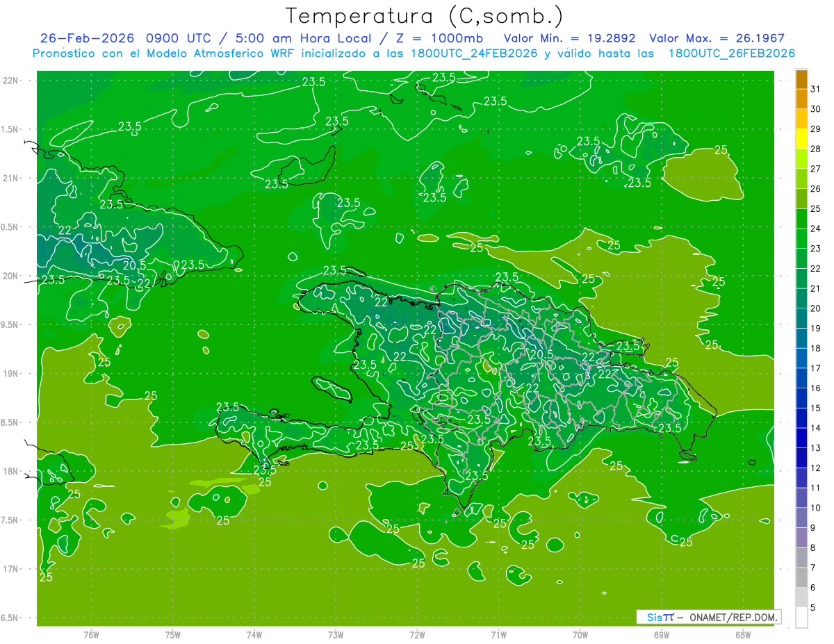This screenshot has width=834, height=644.
Task: Click legend scale value "26"
Action: (816, 188)
